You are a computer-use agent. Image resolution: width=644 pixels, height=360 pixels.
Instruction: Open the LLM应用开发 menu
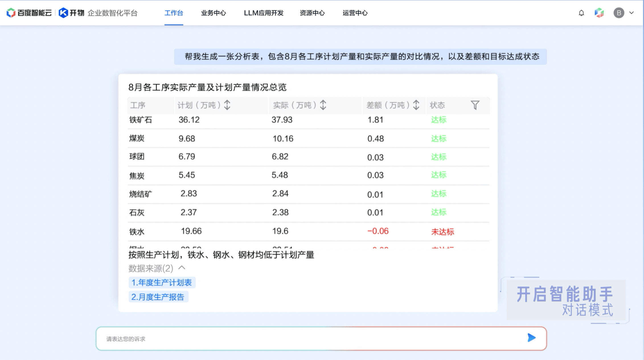[x=264, y=13]
